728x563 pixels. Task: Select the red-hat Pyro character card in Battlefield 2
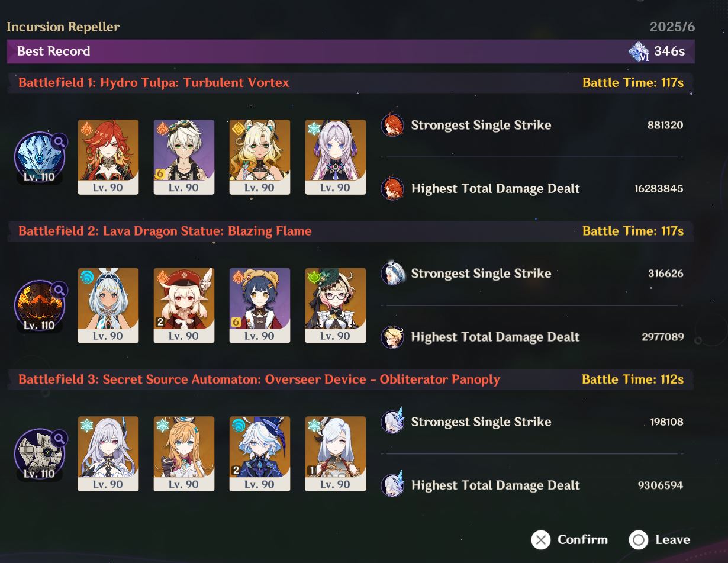[x=184, y=305]
